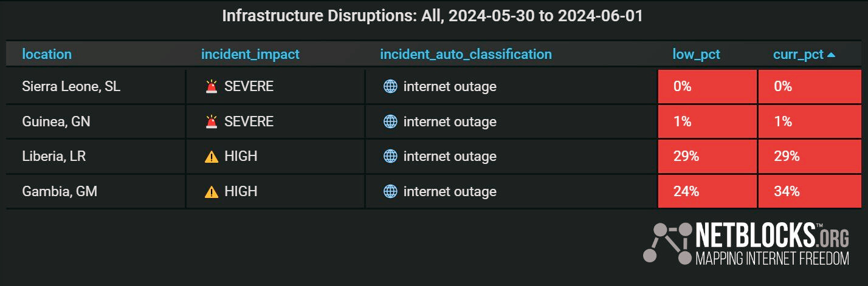The height and width of the screenshot is (286, 868).
Task: Sort by incident_auto_classification column header
Action: click(x=466, y=54)
